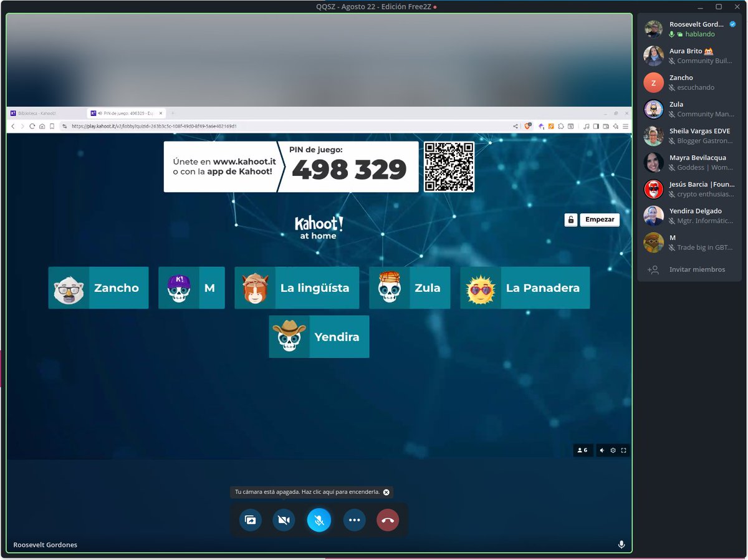This screenshot has height=560, width=748.
Task: Select the M player card
Action: tap(191, 287)
